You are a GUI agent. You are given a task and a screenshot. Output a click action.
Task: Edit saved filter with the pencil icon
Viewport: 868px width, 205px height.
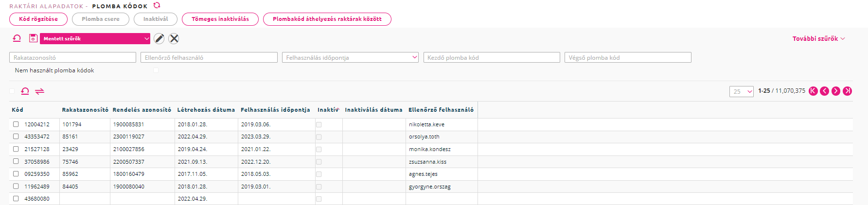click(x=159, y=38)
